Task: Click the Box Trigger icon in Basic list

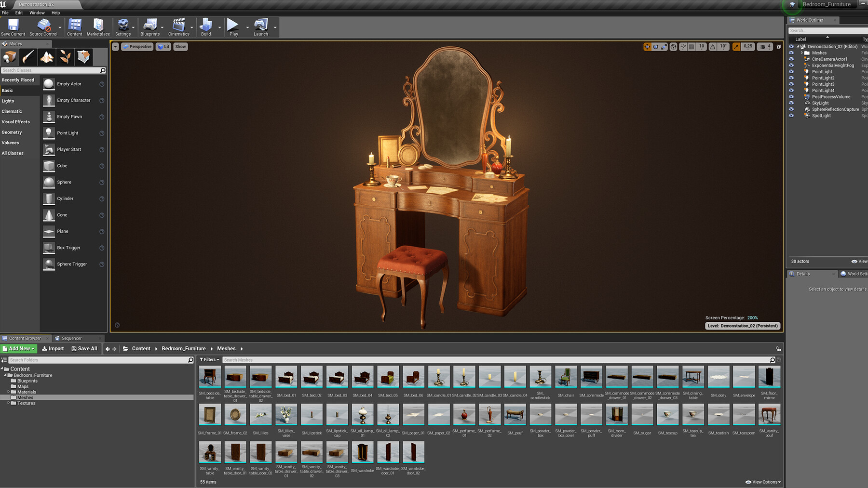Action: click(49, 248)
